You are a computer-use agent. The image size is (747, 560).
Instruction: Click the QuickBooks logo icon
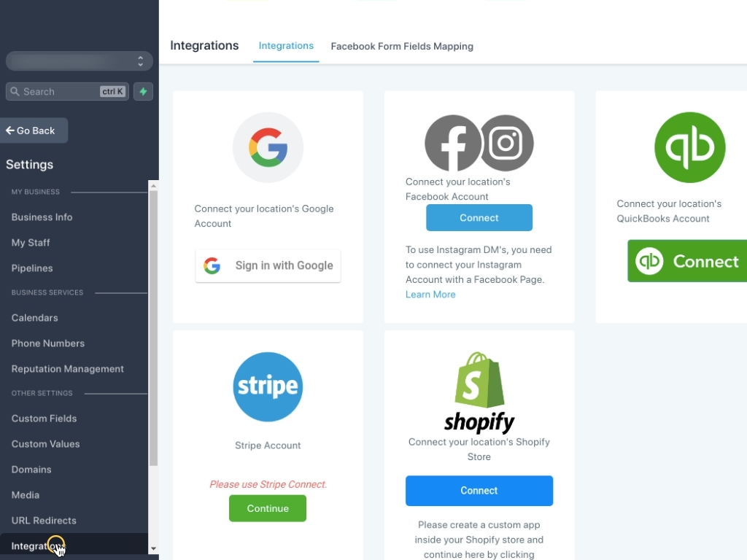click(x=690, y=147)
